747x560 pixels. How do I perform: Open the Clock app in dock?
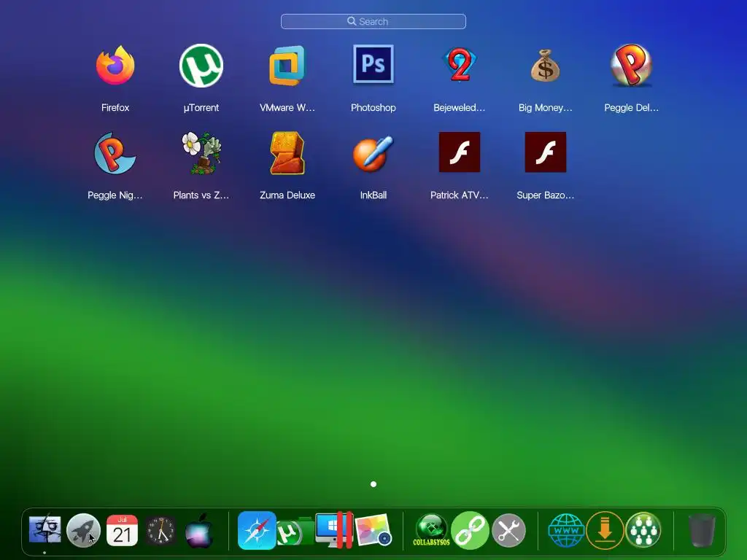pos(160,530)
